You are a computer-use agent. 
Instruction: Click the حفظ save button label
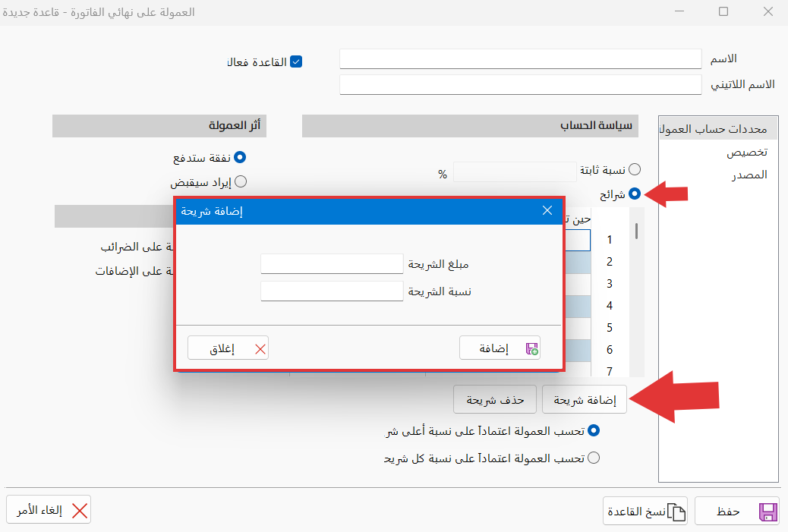click(728, 512)
